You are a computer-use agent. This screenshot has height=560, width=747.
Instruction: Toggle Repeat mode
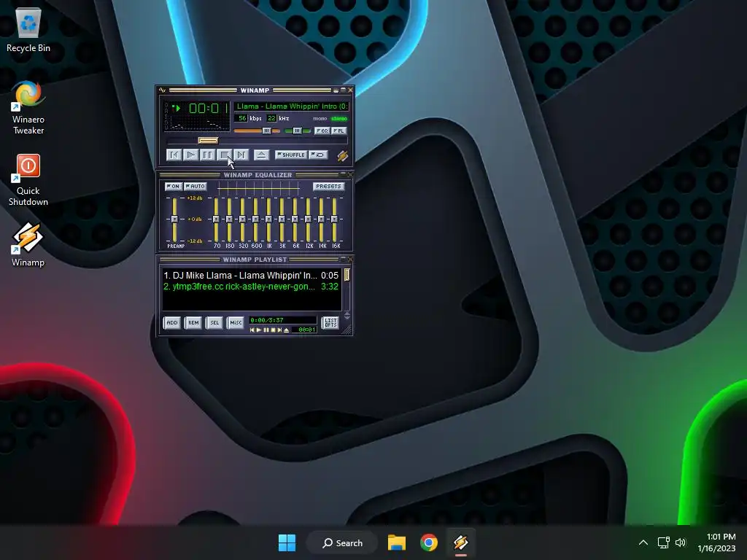point(318,155)
